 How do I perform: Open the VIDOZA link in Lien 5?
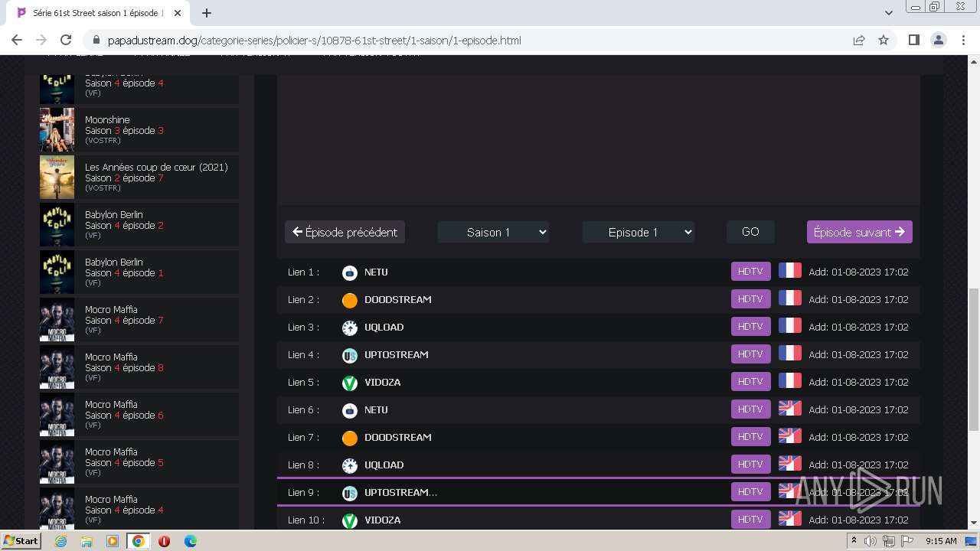click(383, 383)
